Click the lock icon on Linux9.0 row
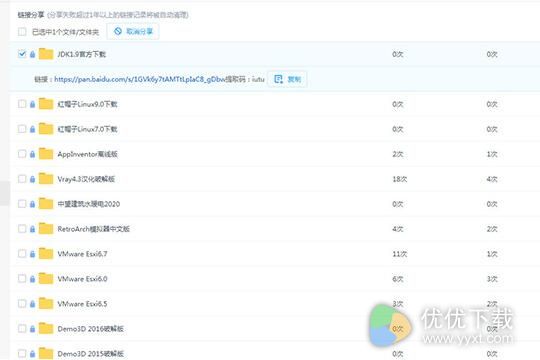This screenshot has width=540, height=360. click(x=32, y=104)
